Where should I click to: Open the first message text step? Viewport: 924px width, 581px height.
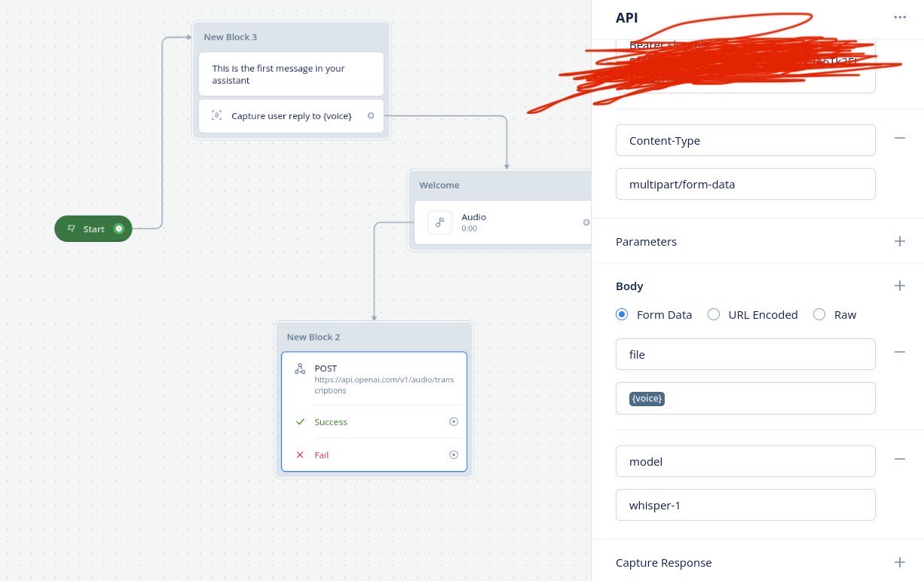coord(291,74)
